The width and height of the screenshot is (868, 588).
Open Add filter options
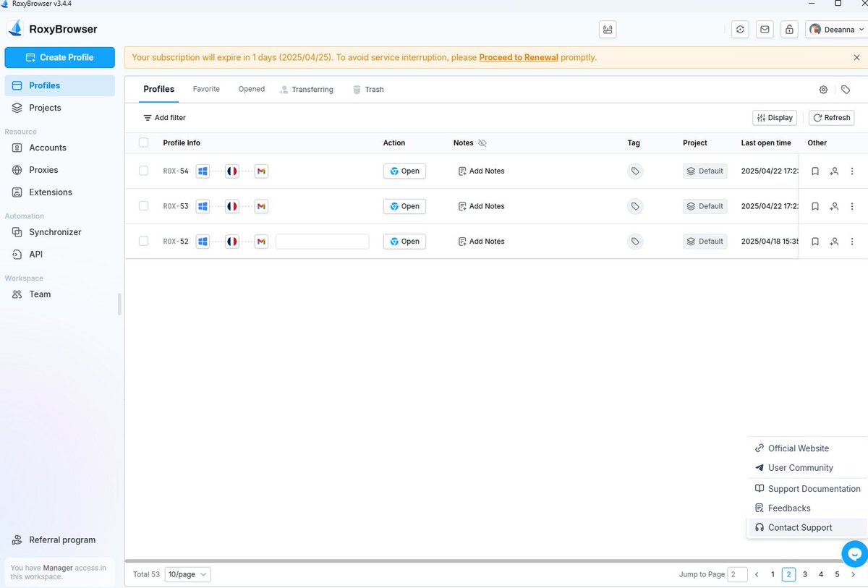[164, 118]
